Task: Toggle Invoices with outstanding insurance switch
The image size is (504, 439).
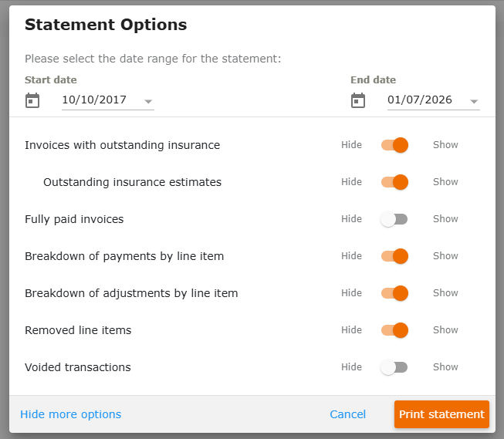Action: pos(394,145)
